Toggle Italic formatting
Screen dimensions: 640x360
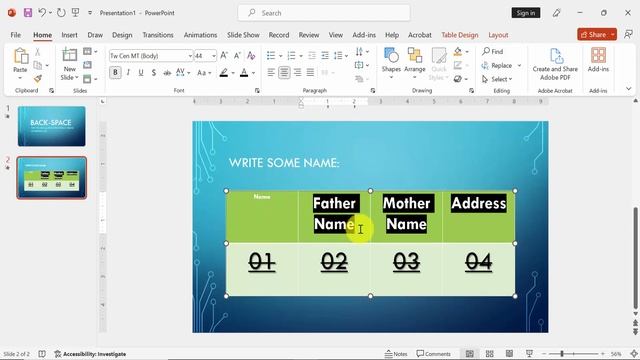[128, 73]
